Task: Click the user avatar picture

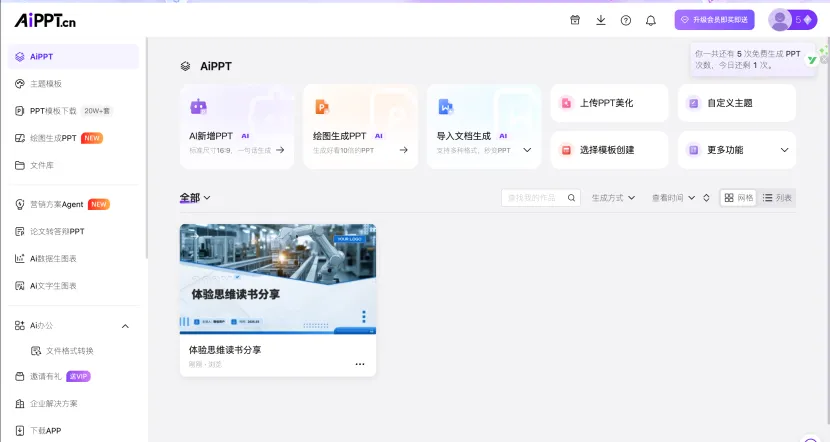Action: click(x=780, y=20)
